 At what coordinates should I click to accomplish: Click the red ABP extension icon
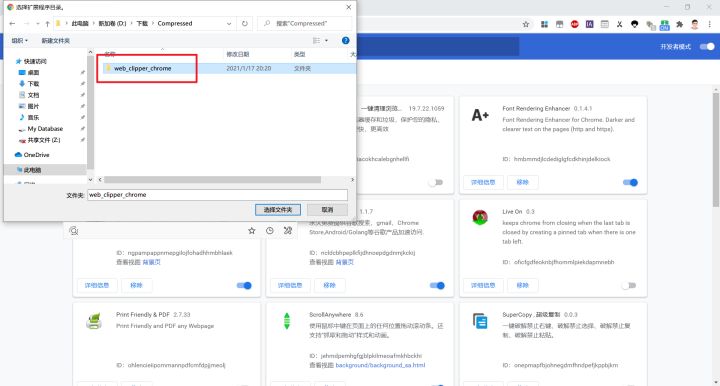(x=574, y=24)
